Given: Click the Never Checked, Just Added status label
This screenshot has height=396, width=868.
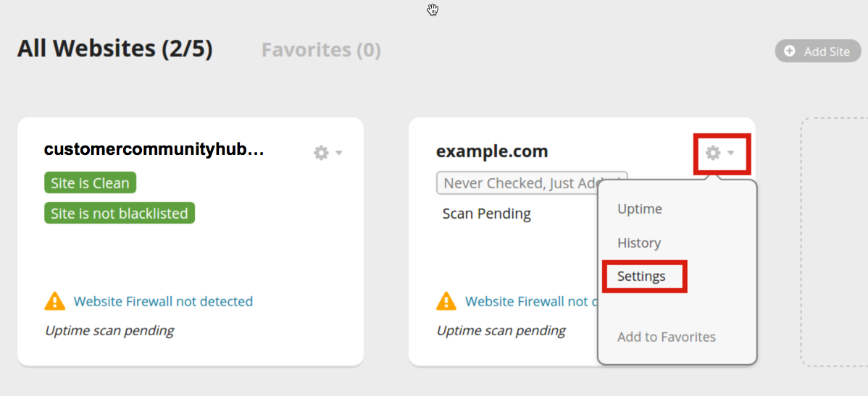Looking at the screenshot, I should pos(517,183).
